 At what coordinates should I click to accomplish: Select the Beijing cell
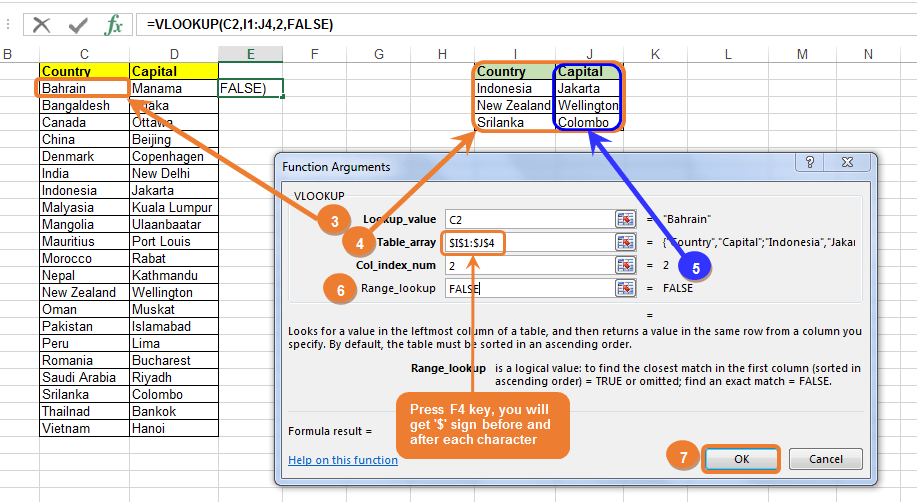coord(174,139)
